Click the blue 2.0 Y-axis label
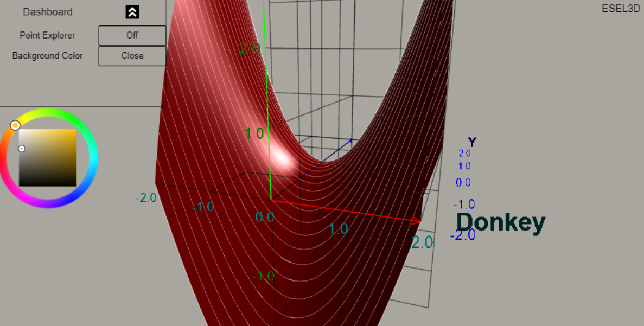The image size is (644, 326). coord(465,153)
